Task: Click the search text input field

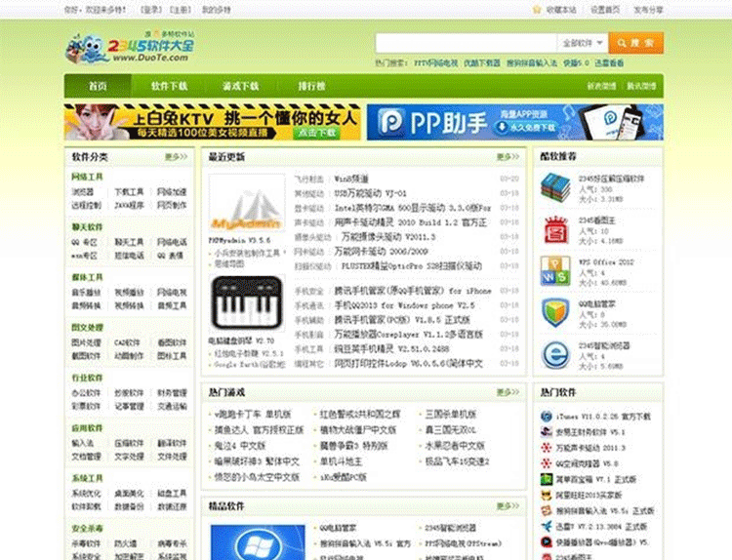Action: click(466, 43)
